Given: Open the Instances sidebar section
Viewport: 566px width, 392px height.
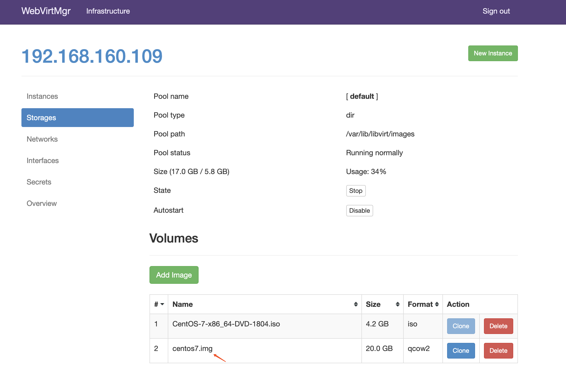Looking at the screenshot, I should coord(42,96).
